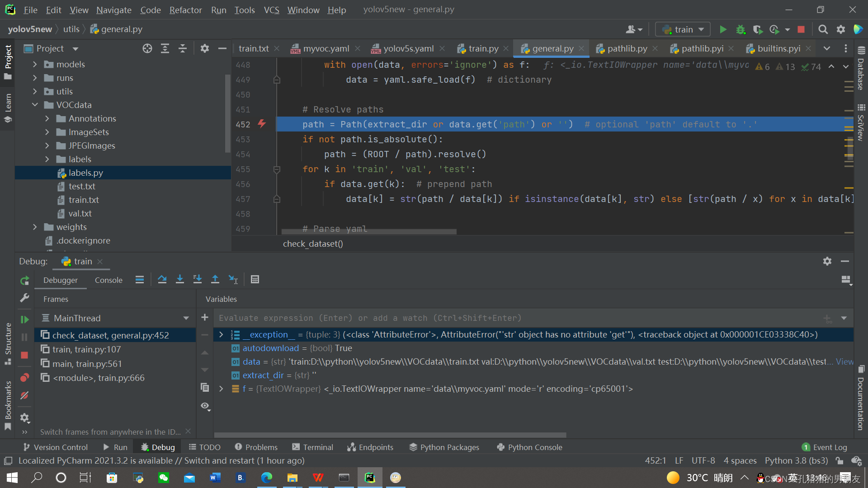Open the train run configuration dropdown
The height and width of the screenshot is (488, 868).
(x=683, y=30)
